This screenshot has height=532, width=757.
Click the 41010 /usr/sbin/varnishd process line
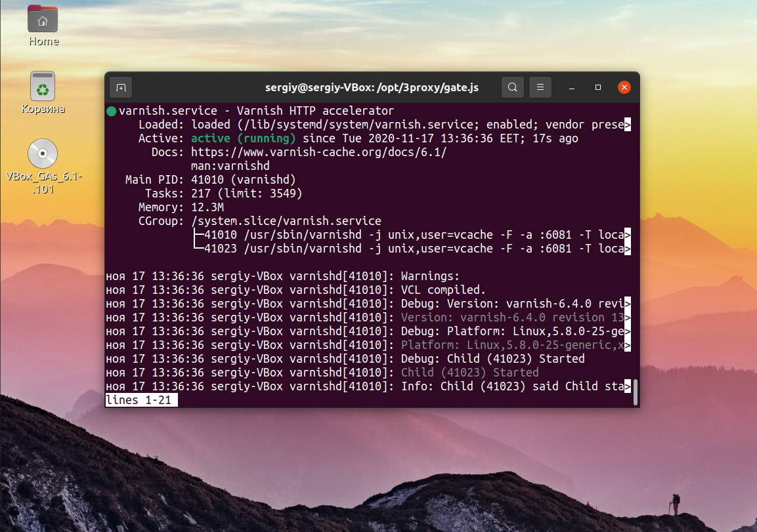point(412,235)
